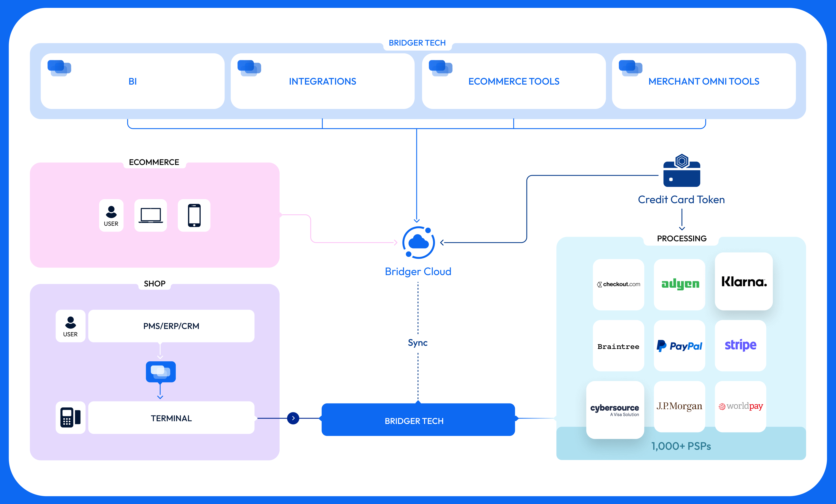836x504 pixels.
Task: Click the SHOP section heading
Action: (155, 283)
